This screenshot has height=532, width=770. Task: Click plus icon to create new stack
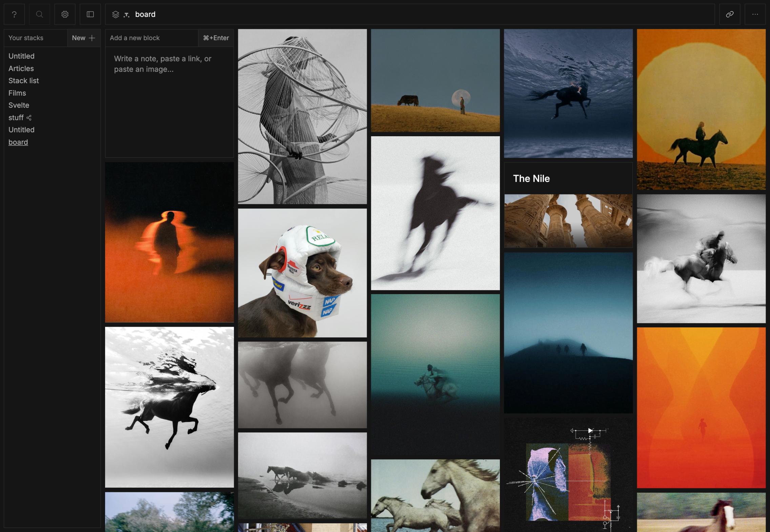pos(92,38)
